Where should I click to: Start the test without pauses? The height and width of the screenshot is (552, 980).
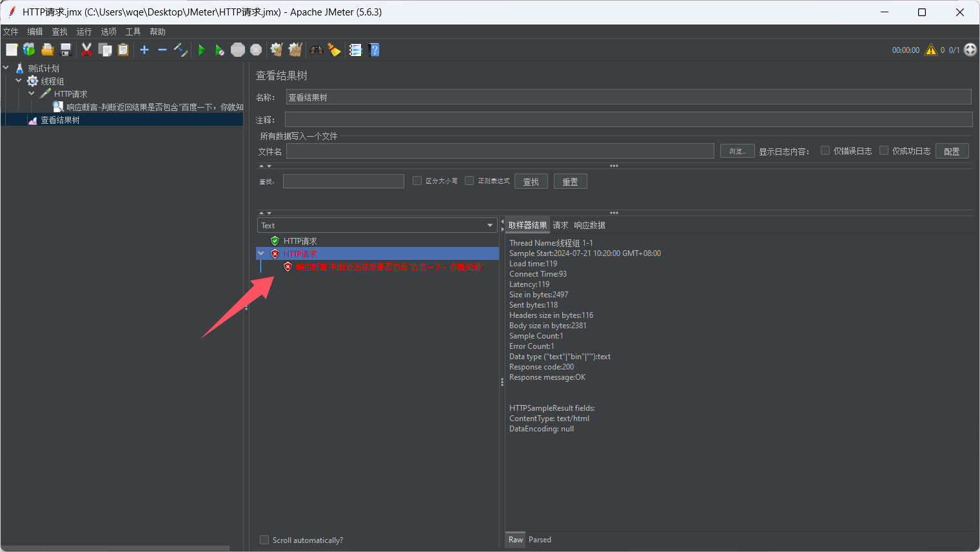click(x=220, y=50)
